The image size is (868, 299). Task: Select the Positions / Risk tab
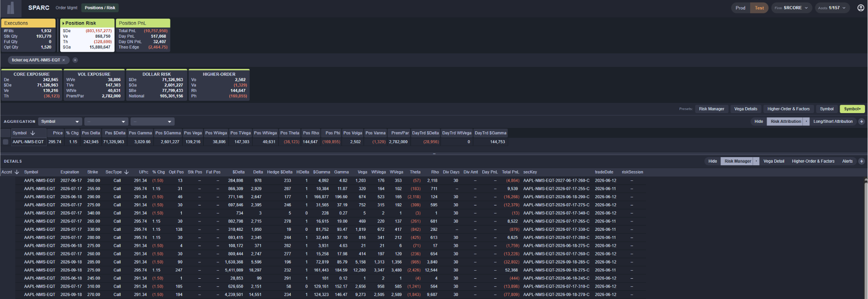click(x=100, y=8)
